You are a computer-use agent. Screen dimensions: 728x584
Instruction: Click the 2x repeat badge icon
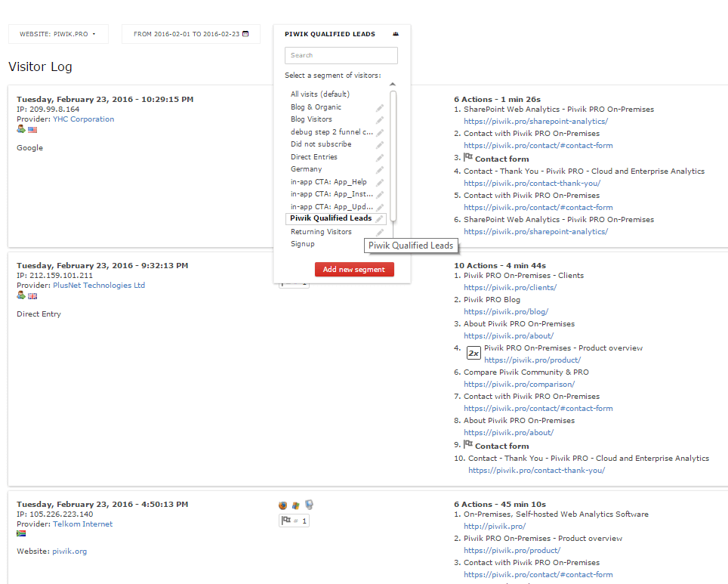474,353
